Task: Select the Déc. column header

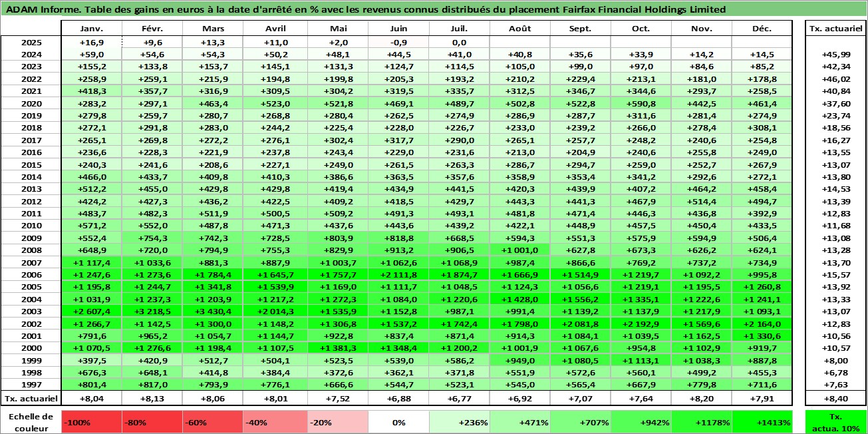Action: [762, 29]
